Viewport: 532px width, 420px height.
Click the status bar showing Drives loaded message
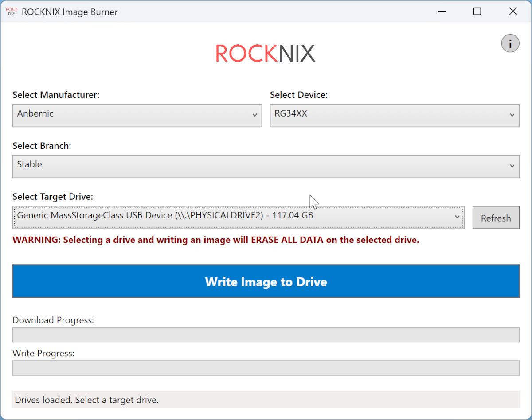click(266, 399)
